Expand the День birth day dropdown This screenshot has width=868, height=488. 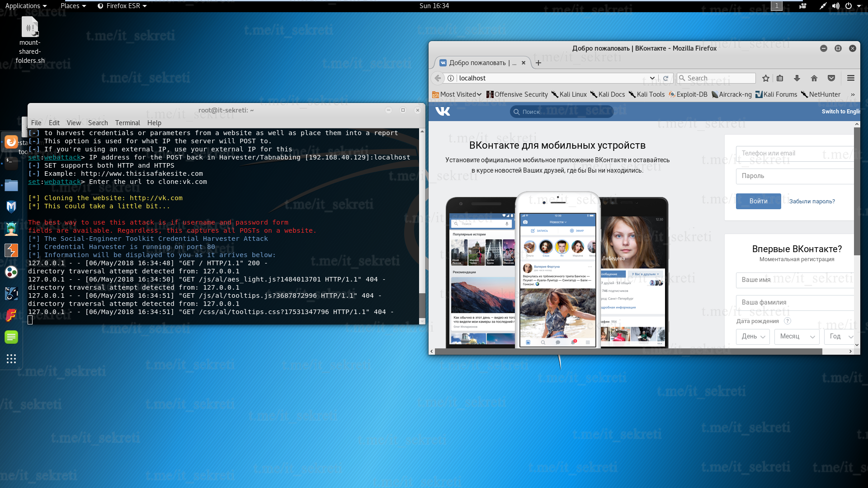point(753,337)
